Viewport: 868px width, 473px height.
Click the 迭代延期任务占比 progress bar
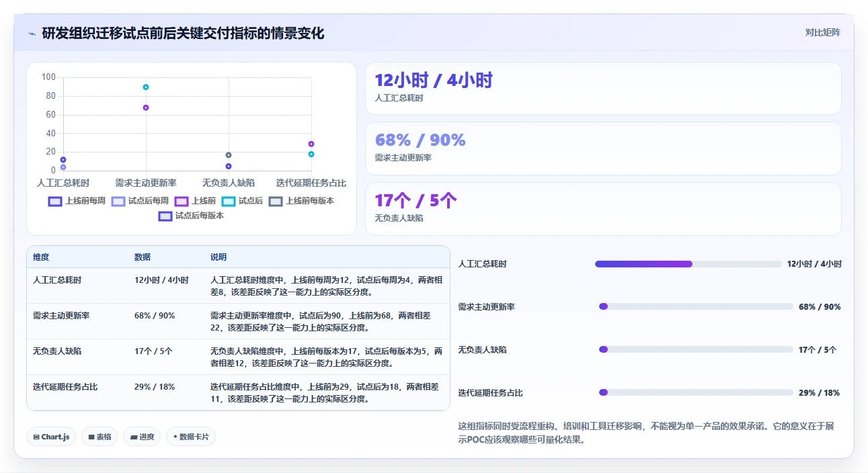point(696,392)
